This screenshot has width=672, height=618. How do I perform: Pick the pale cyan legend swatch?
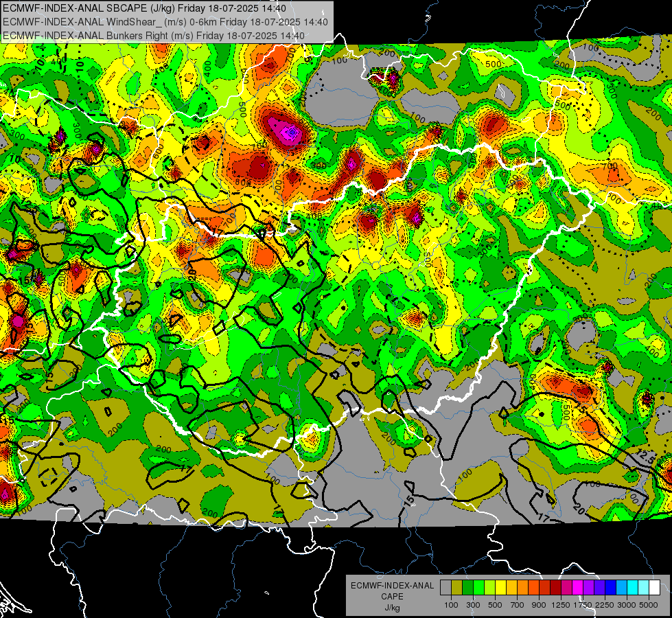[643, 588]
